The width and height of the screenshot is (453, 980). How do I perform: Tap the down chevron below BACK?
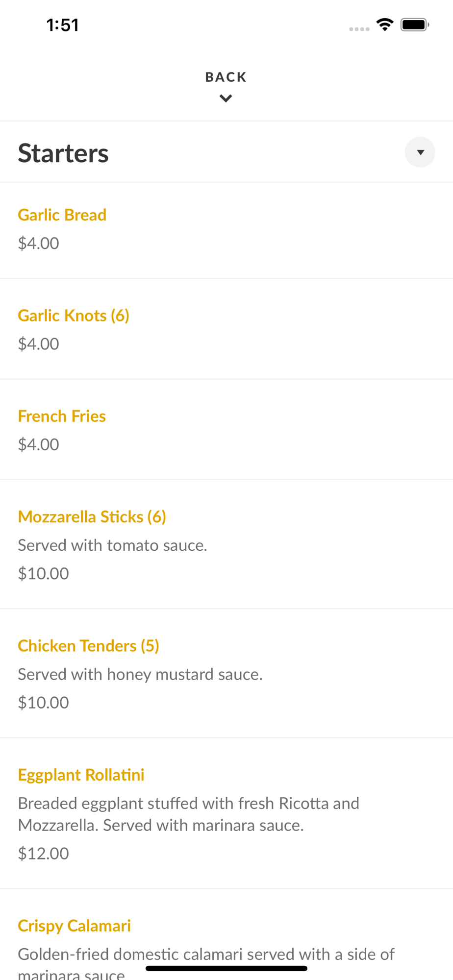point(226,98)
